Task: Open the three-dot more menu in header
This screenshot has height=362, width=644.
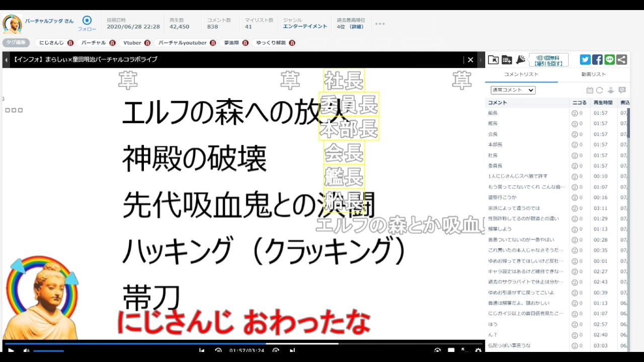Action: 380,24
